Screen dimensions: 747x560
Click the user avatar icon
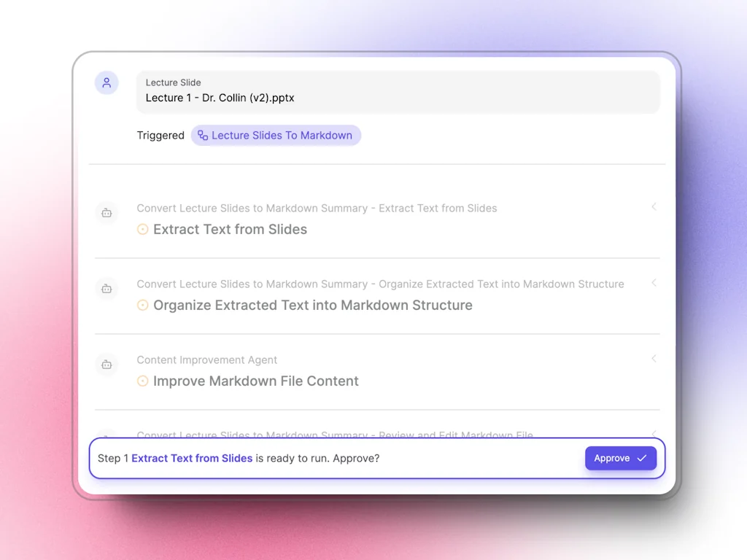(107, 83)
